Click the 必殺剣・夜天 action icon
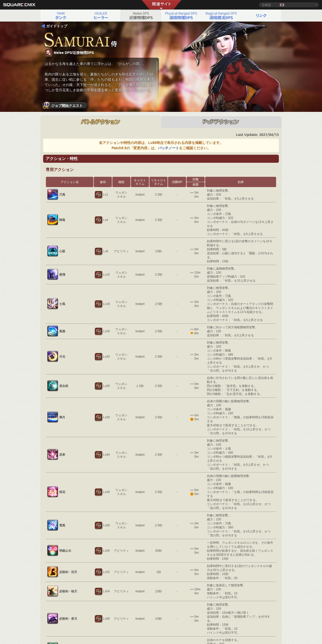Viewport: 322px width, 644px height. point(53,619)
